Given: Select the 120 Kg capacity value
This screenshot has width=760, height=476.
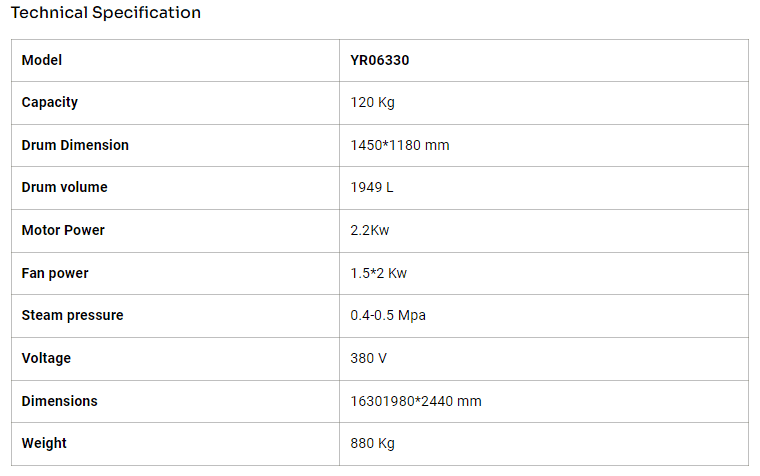Looking at the screenshot, I should click(x=374, y=102).
